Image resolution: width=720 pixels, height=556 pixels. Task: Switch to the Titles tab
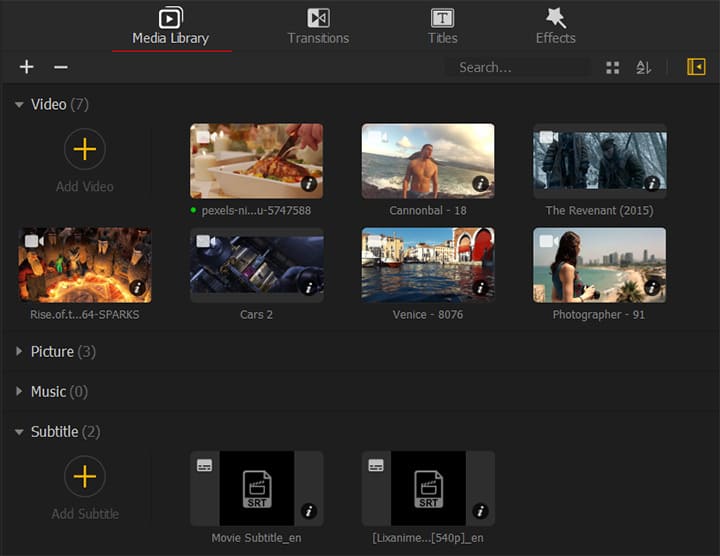tap(442, 27)
